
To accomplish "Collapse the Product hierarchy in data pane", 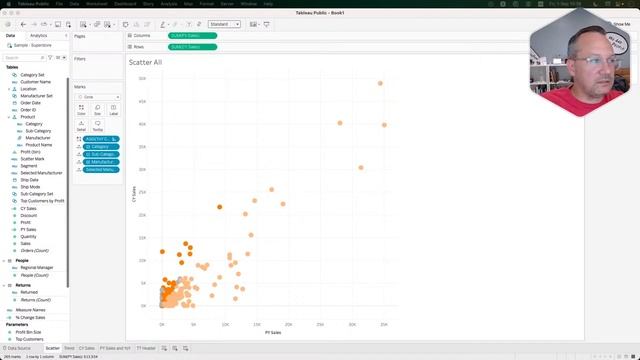I will coord(9,117).
